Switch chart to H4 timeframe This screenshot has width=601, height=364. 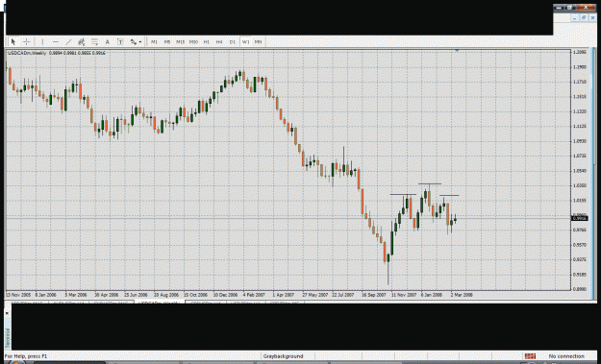pos(219,41)
